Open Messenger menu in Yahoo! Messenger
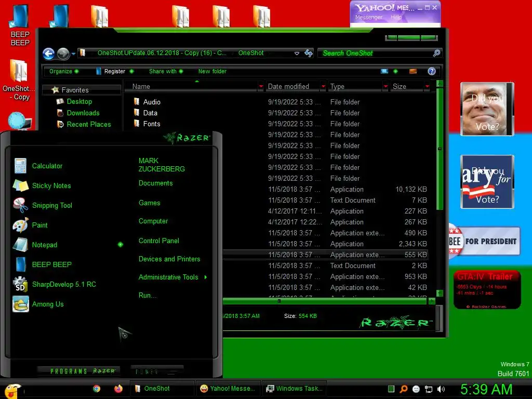Screen dimensions: 532x399 [369, 17]
